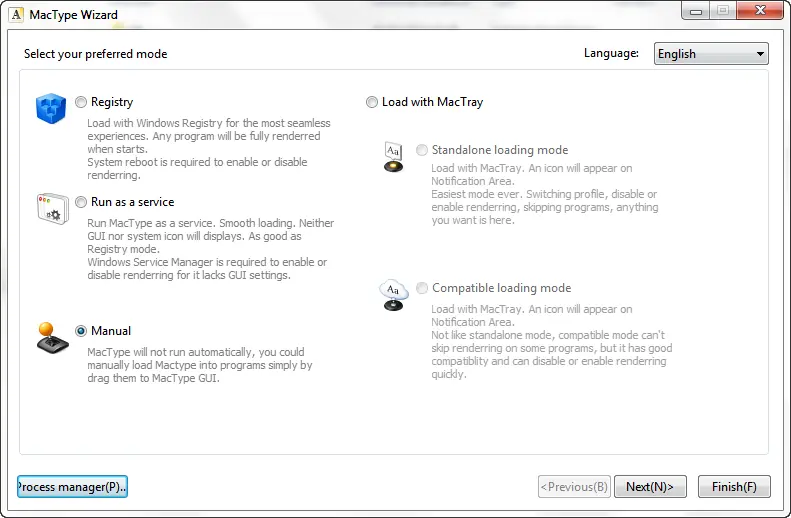Open the Process manager(P).. button
791x518 pixels.
click(72, 487)
